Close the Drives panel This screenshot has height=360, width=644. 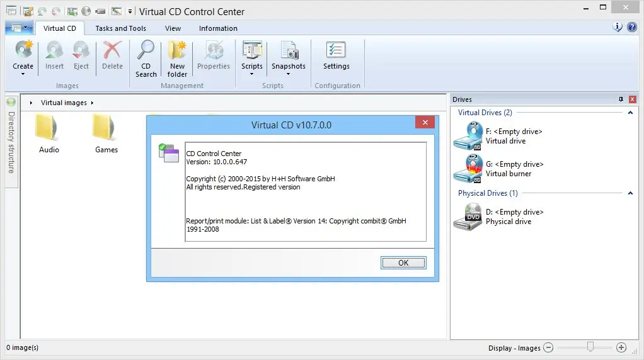633,99
